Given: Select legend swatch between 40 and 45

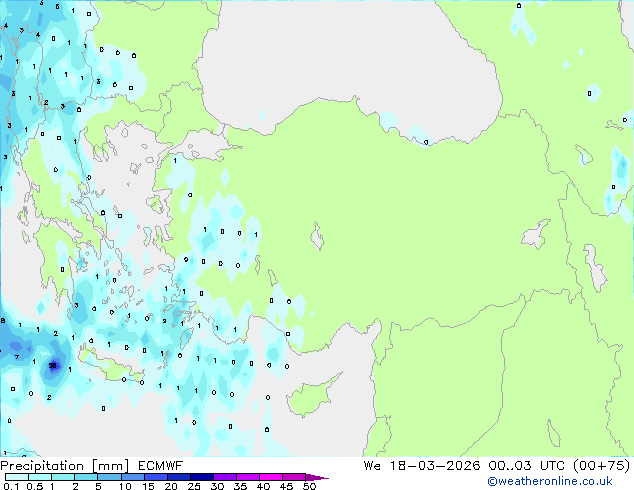Looking at the screenshot, I should coord(271,477).
